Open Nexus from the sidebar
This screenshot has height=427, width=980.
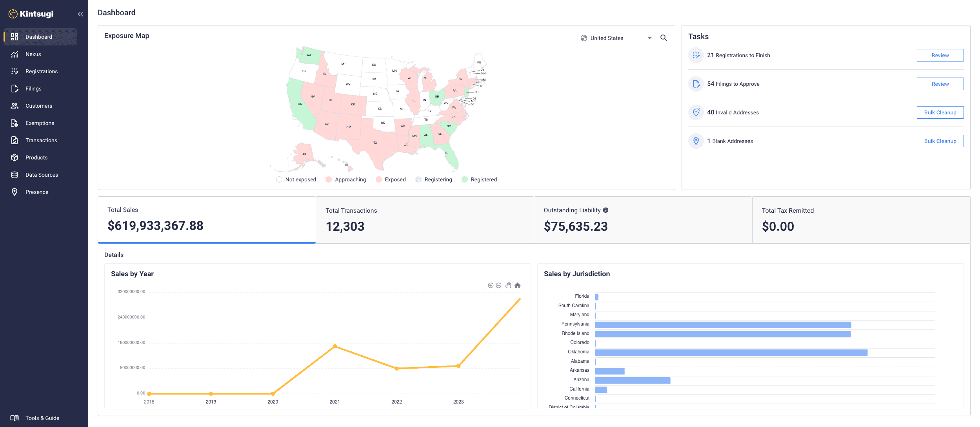(33, 54)
